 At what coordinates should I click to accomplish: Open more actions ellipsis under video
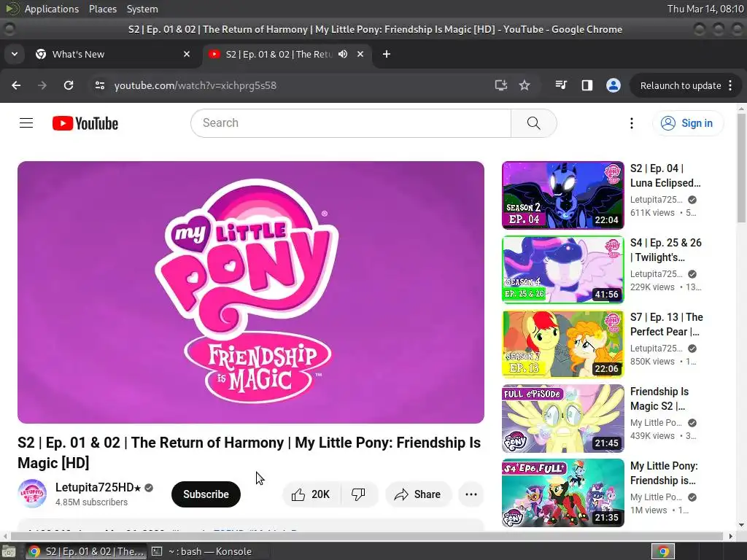471,494
